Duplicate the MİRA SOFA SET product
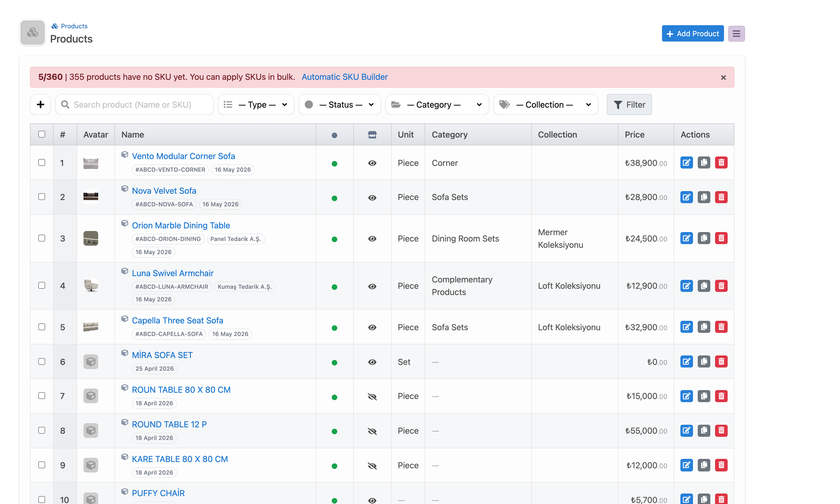 (703, 362)
